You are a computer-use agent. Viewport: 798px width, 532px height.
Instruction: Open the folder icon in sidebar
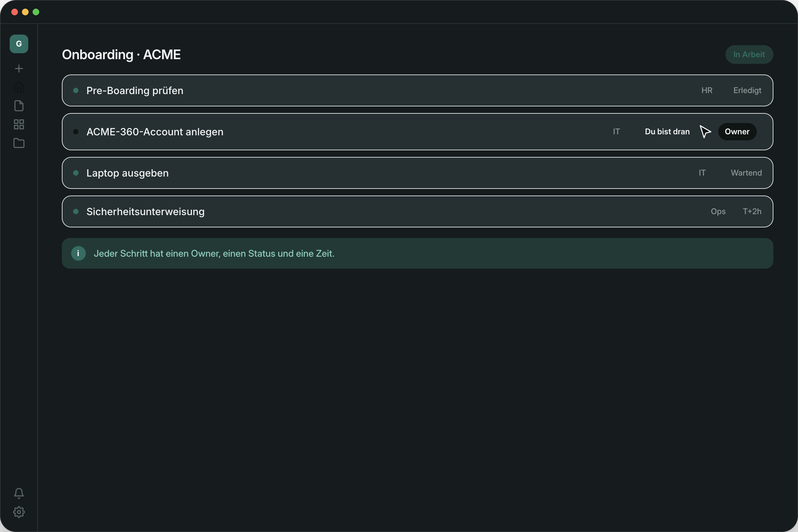click(19, 143)
